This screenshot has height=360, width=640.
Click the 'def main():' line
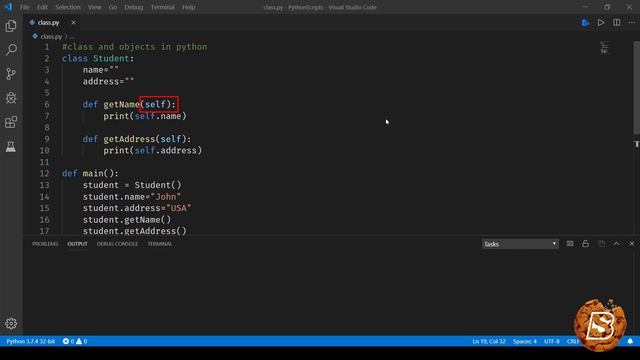[x=90, y=173]
